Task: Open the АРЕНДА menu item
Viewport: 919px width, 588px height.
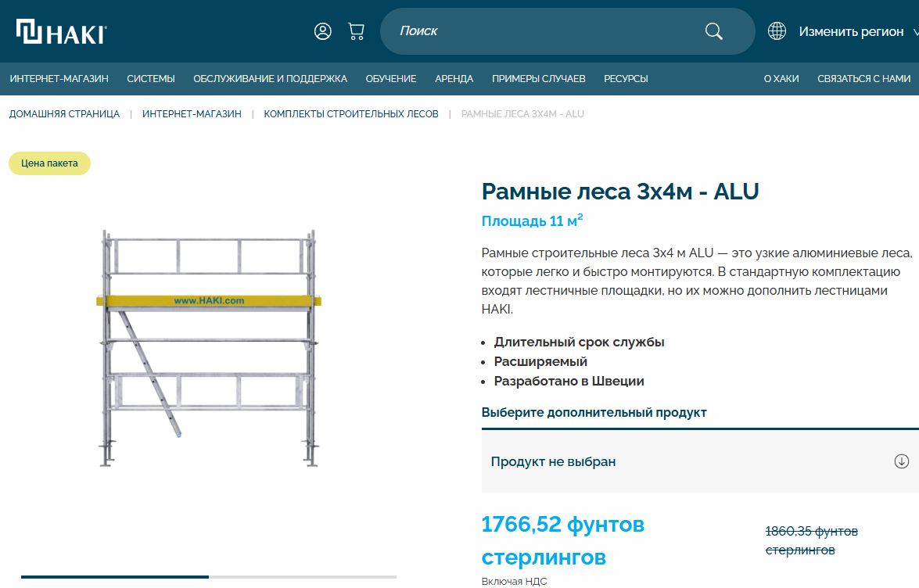Action: coord(454,78)
